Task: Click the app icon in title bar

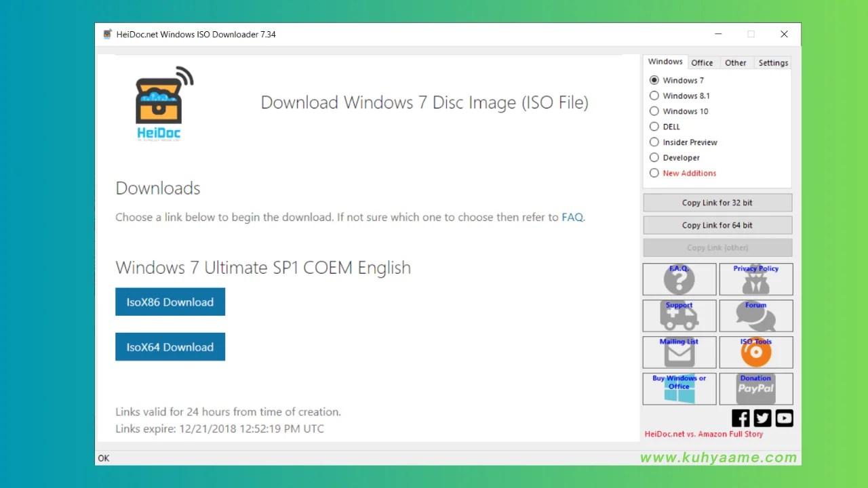Action: click(107, 34)
